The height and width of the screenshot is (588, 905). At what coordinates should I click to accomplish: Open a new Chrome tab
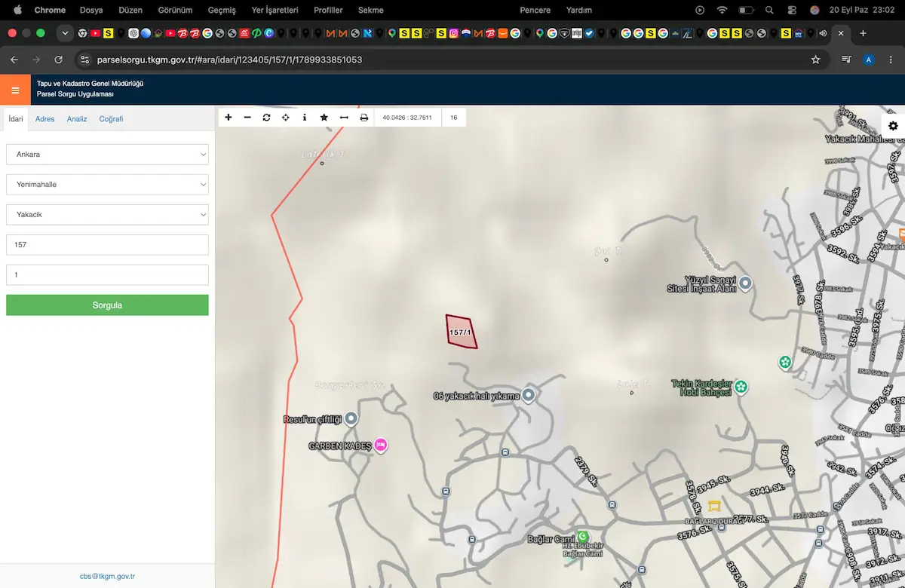click(x=863, y=33)
